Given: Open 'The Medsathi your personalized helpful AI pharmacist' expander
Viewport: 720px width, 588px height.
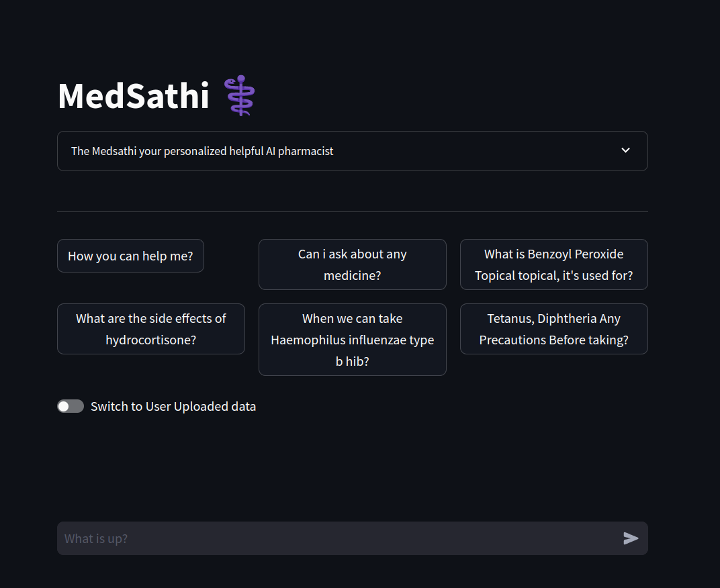Looking at the screenshot, I should coord(202,151).
